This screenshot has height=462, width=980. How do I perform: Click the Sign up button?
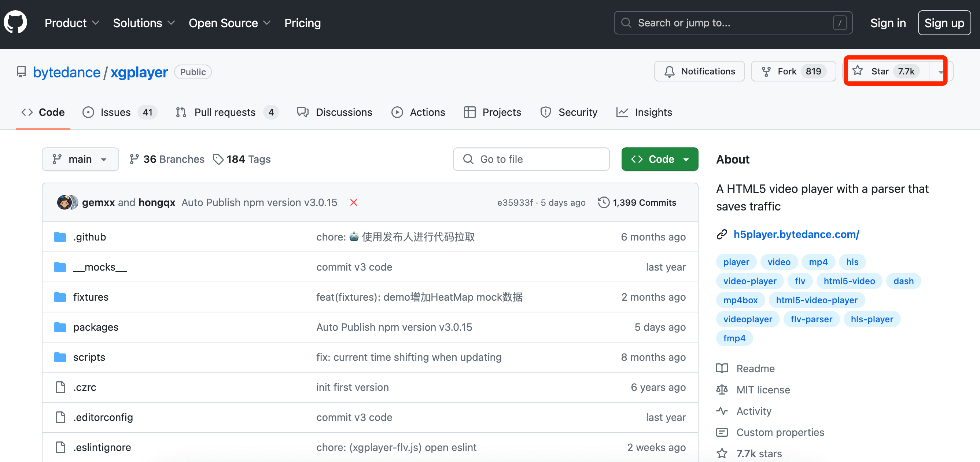[944, 23]
